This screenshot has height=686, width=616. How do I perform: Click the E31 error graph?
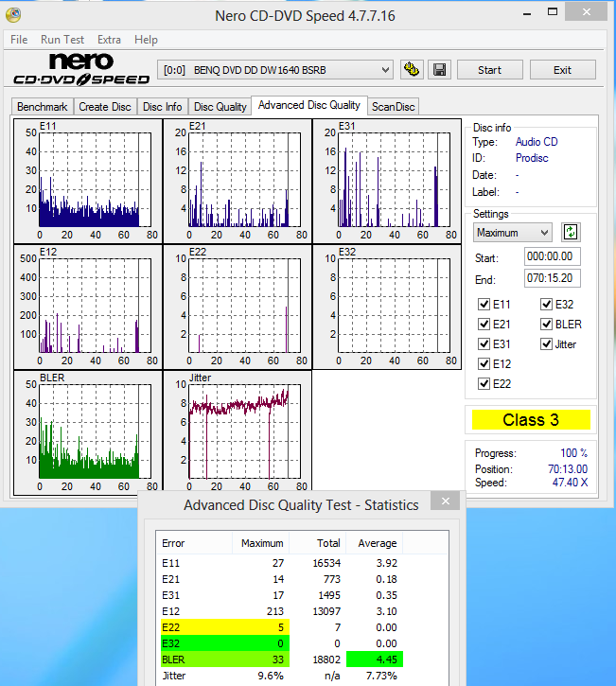(387, 181)
